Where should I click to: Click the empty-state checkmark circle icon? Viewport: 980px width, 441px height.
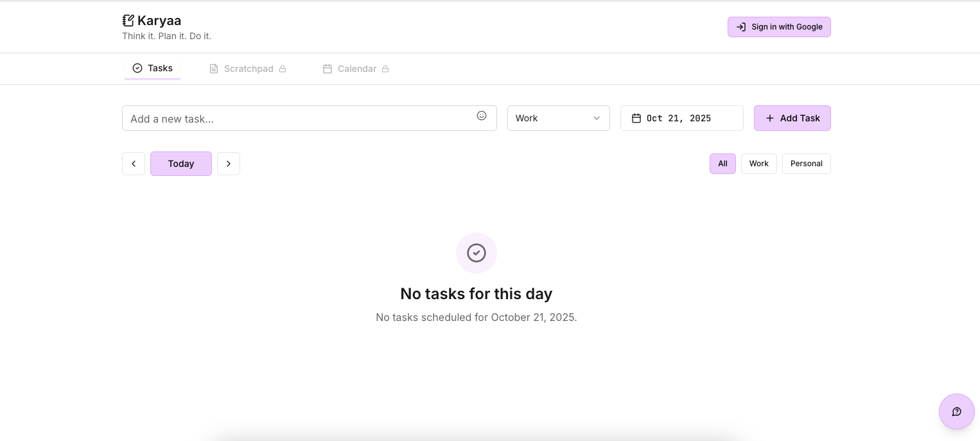click(x=477, y=253)
